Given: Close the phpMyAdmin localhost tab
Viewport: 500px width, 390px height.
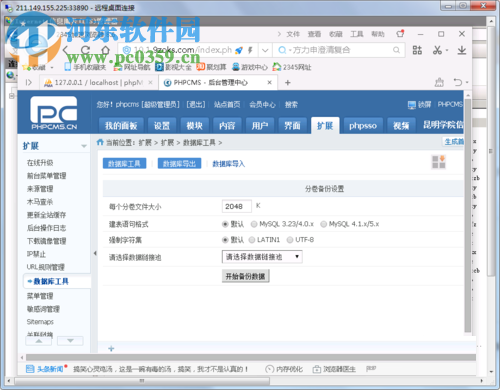Looking at the screenshot, I should click(150, 82).
